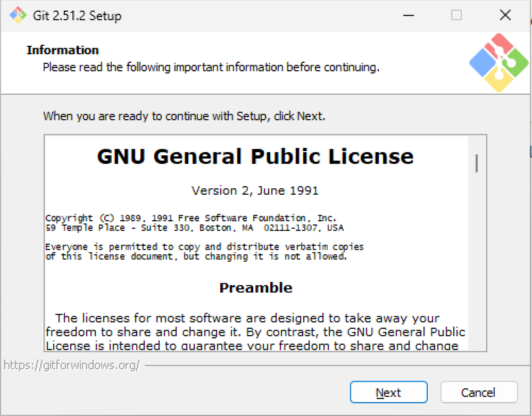Select the GNU General Public License heading
Screen dimensions: 532x416
click(255, 156)
